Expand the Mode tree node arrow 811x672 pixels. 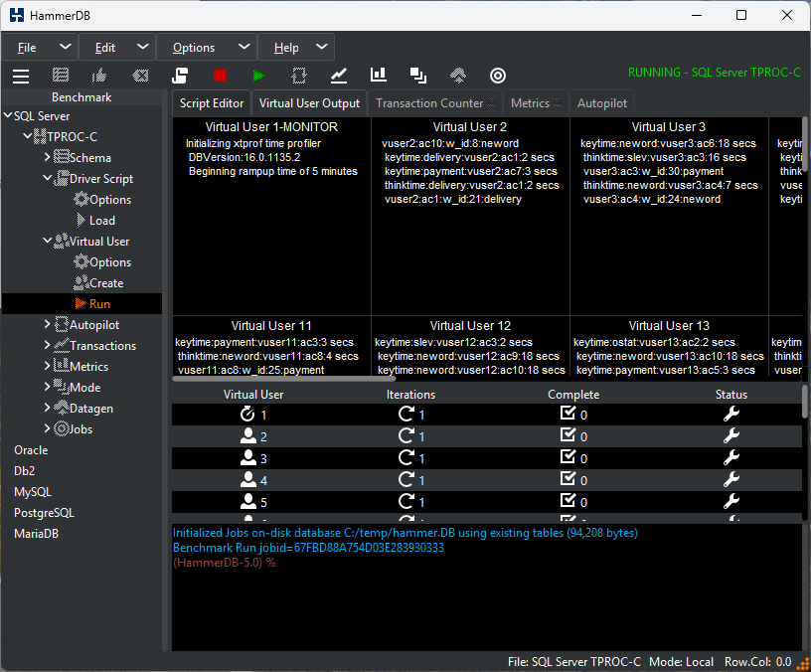tap(47, 387)
